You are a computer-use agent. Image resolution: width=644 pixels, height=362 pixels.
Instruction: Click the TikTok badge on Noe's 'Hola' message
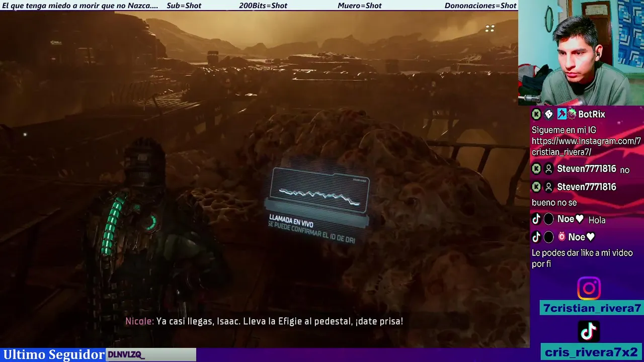click(536, 219)
